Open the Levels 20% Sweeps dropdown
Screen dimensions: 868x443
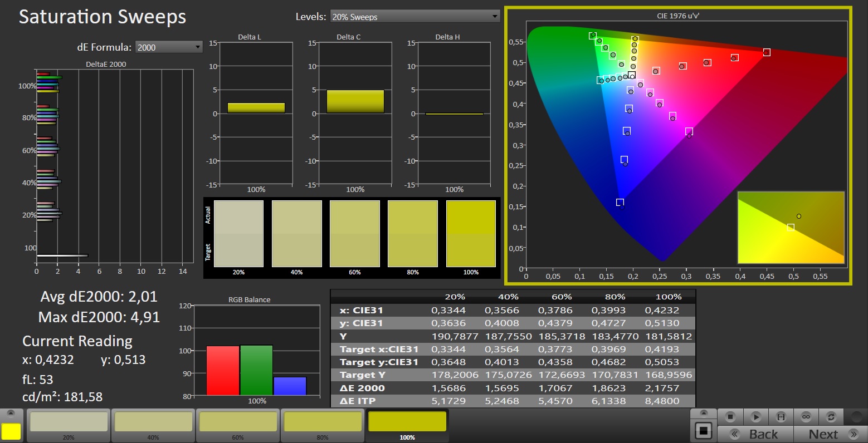coord(415,17)
